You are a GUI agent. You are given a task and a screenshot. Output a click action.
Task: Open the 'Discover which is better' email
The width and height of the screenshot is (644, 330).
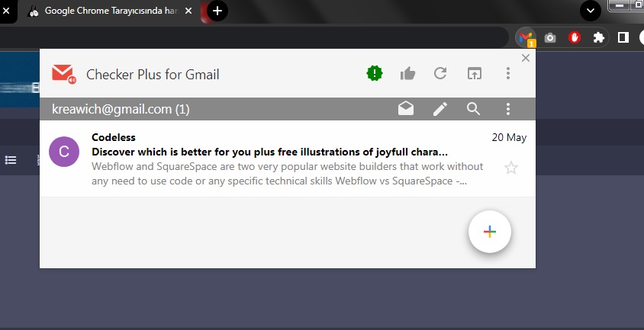pyautogui.click(x=269, y=152)
